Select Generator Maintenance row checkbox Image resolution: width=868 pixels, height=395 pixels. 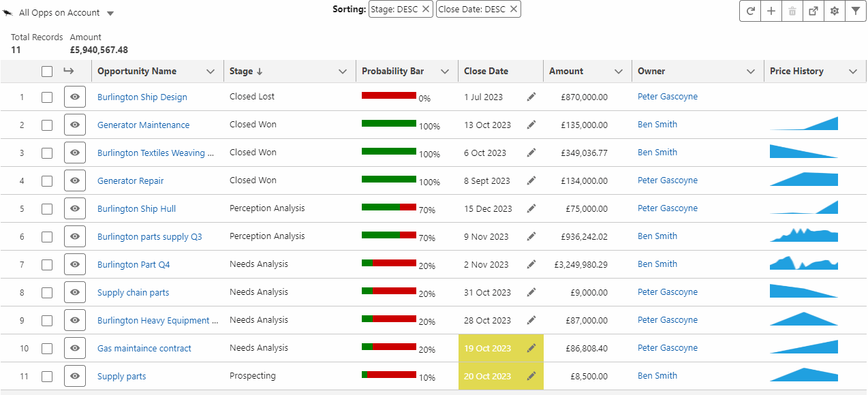[x=47, y=125]
